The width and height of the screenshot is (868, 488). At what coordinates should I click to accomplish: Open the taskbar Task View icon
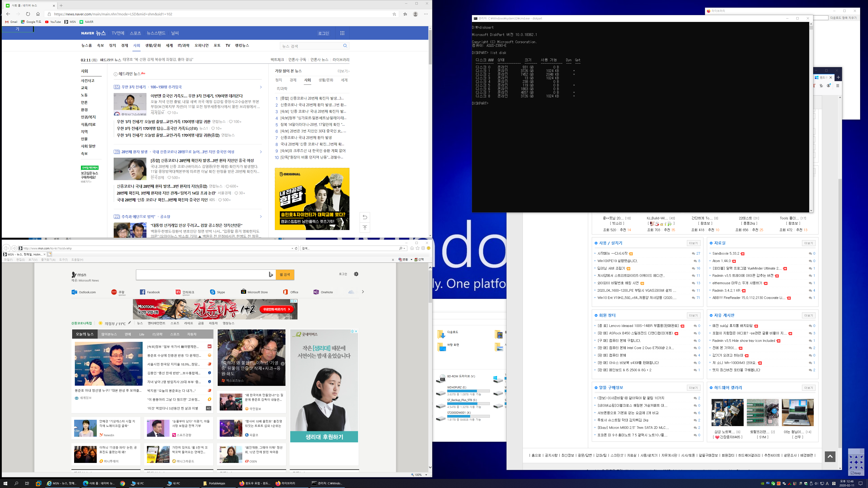coord(27,483)
